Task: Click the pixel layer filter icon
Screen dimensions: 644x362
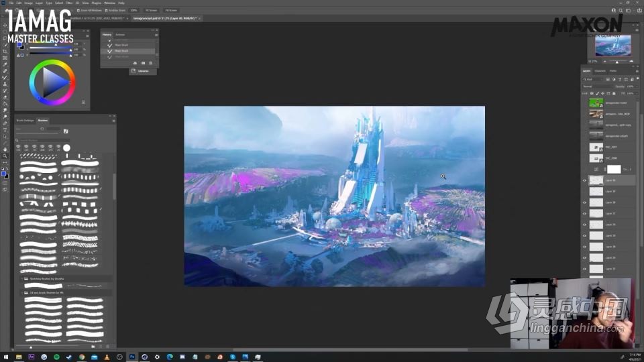Action: point(608,79)
